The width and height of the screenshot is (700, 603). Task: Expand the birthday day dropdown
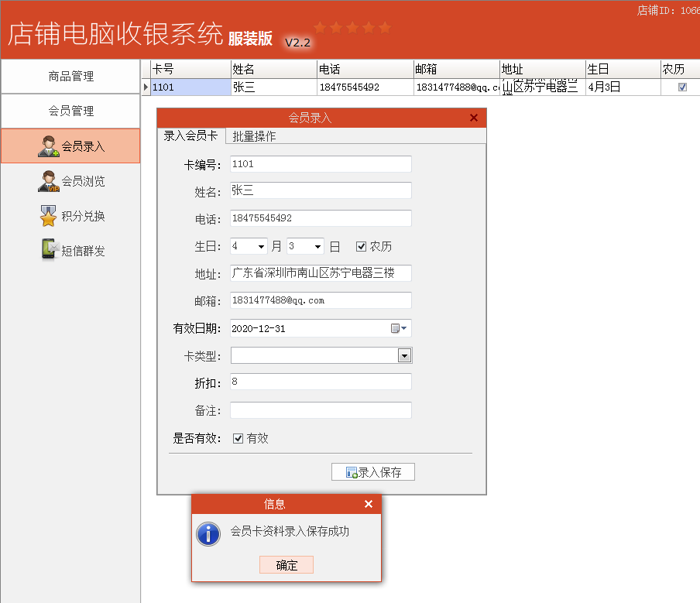tap(317, 246)
